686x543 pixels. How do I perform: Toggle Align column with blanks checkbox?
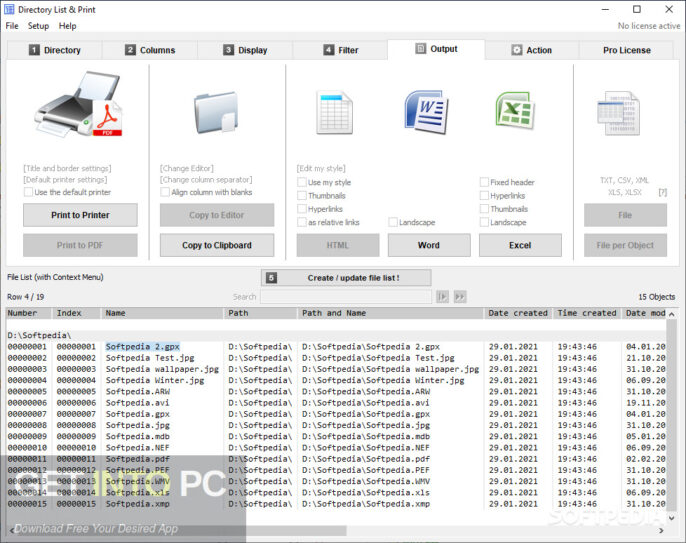point(165,192)
